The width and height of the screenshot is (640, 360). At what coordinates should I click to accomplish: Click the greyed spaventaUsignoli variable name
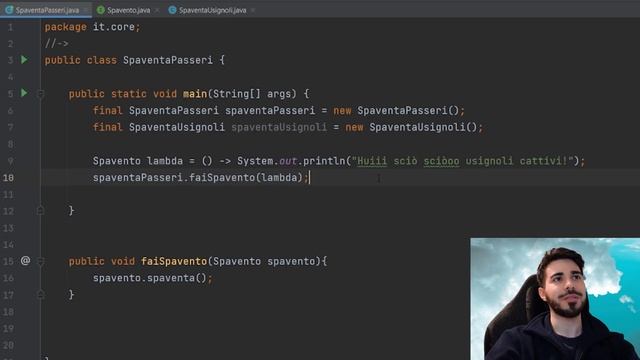[279, 127]
